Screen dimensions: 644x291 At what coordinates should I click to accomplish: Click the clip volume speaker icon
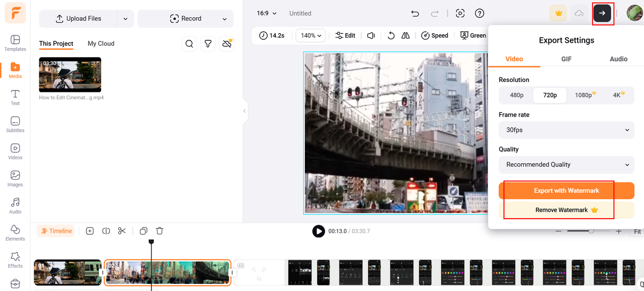click(371, 36)
